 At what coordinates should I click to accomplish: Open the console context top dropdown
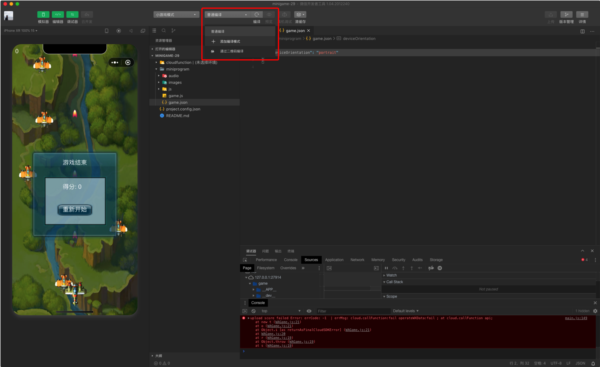coord(281,311)
